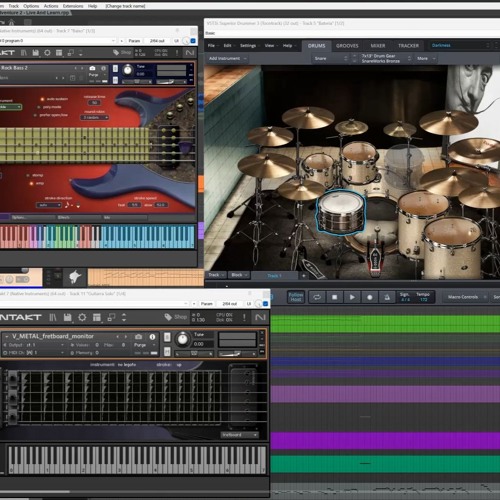Open Darkness preset selector
This screenshot has height=500, width=500.
point(461,45)
